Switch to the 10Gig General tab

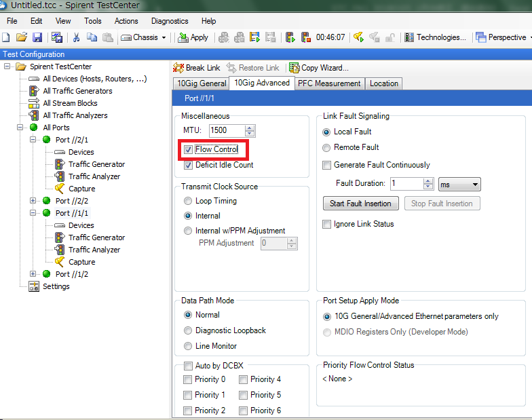pos(201,83)
